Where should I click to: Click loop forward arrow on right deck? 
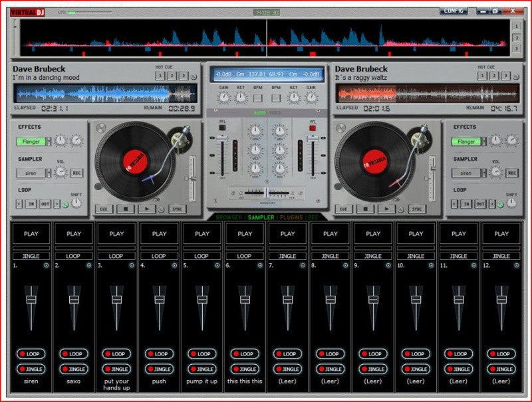pyautogui.click(x=492, y=204)
